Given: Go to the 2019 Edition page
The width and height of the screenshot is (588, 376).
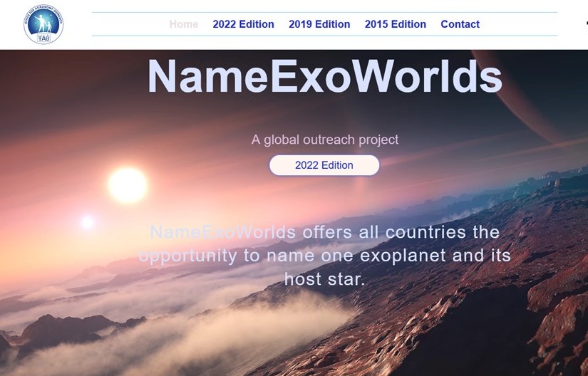Looking at the screenshot, I should (x=319, y=24).
